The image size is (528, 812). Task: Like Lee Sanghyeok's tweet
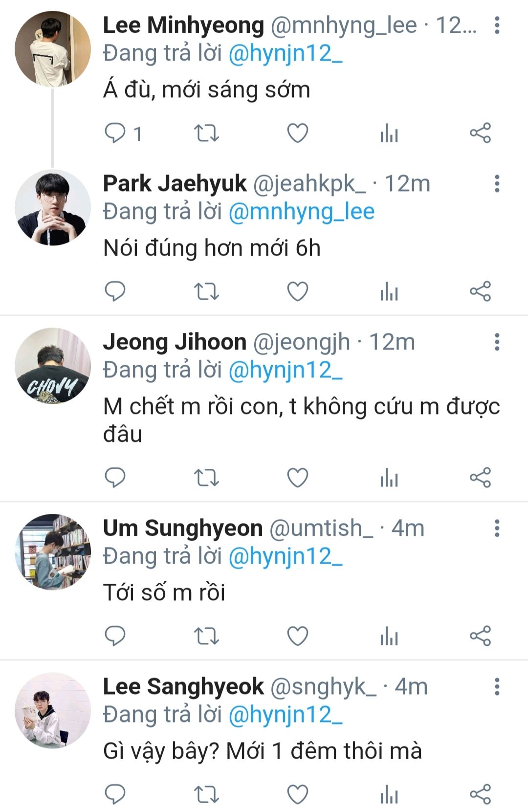(x=297, y=794)
